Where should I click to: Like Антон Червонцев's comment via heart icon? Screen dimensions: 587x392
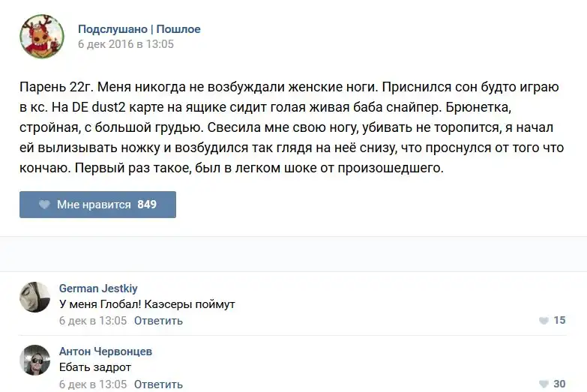pyautogui.click(x=544, y=384)
